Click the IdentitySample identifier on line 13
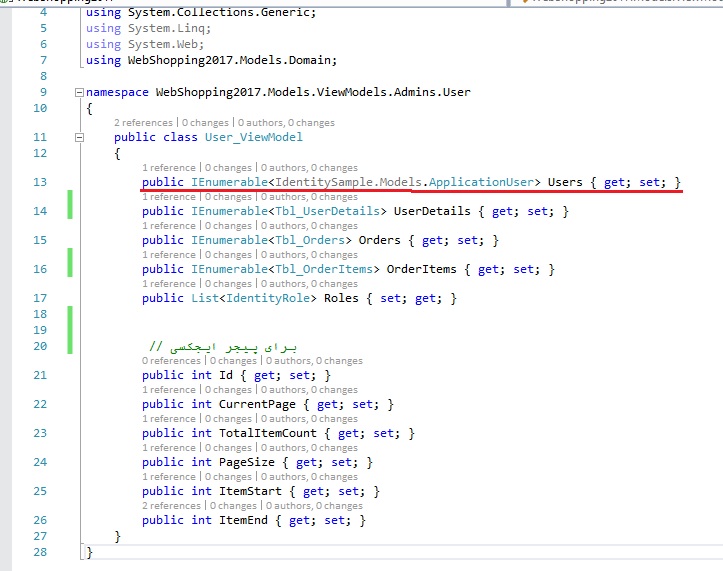 click(x=325, y=182)
